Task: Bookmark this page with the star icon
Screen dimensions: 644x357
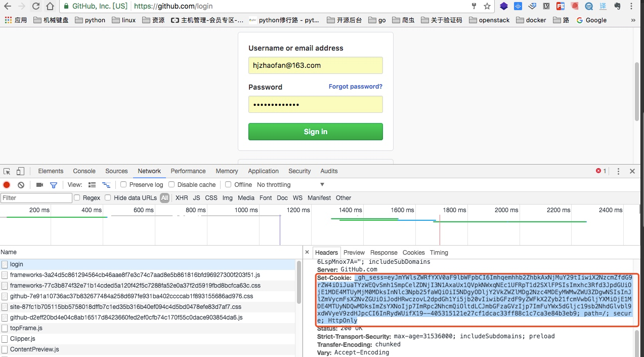Action: click(487, 7)
